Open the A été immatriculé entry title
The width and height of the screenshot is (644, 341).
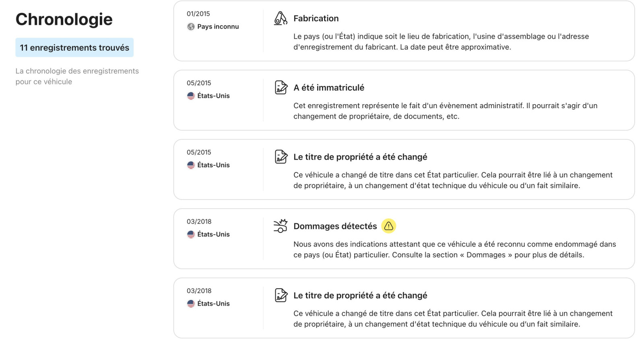click(329, 88)
